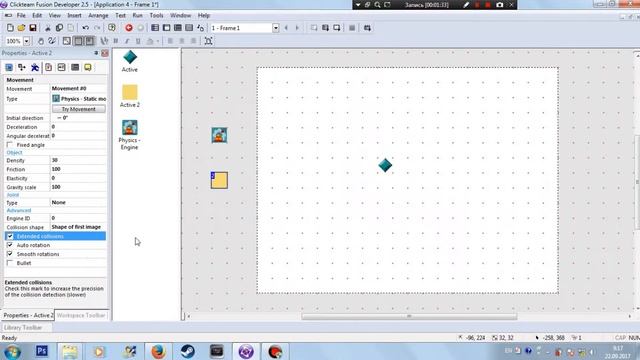Screen dimensions: 640x360
Task: Go to next frame arrow
Action: coord(297,28)
